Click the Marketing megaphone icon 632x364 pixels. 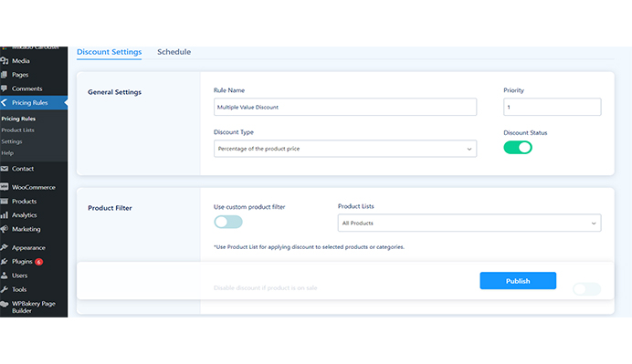5,229
